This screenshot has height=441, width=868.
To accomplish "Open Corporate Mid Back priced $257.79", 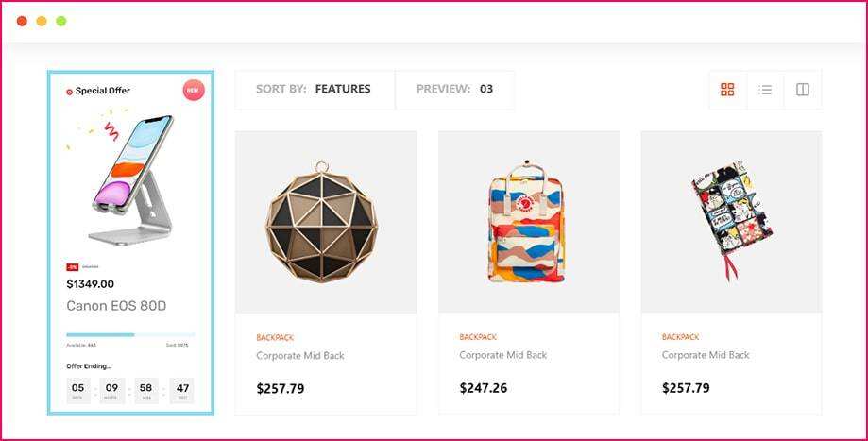I will pyautogui.click(x=300, y=356).
